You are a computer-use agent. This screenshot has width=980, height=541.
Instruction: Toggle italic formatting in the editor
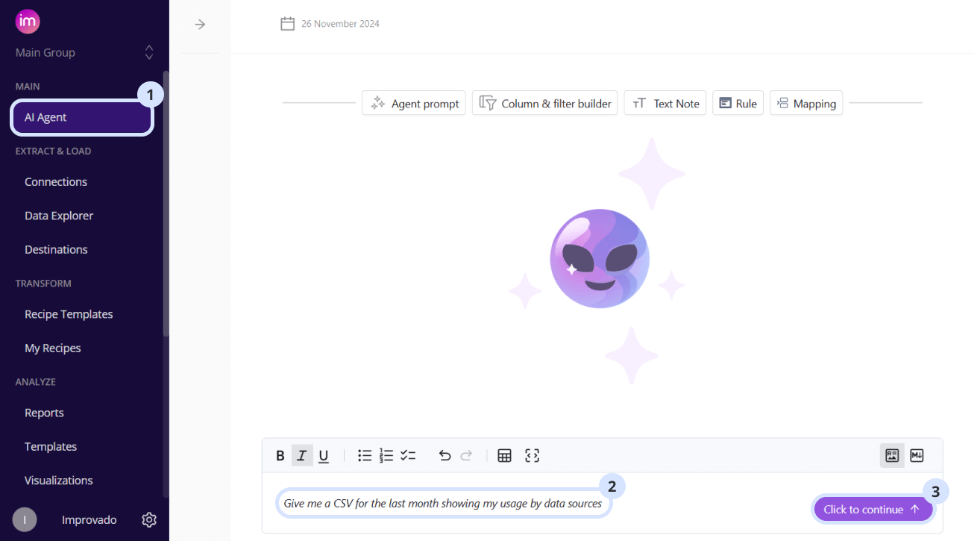click(x=301, y=456)
